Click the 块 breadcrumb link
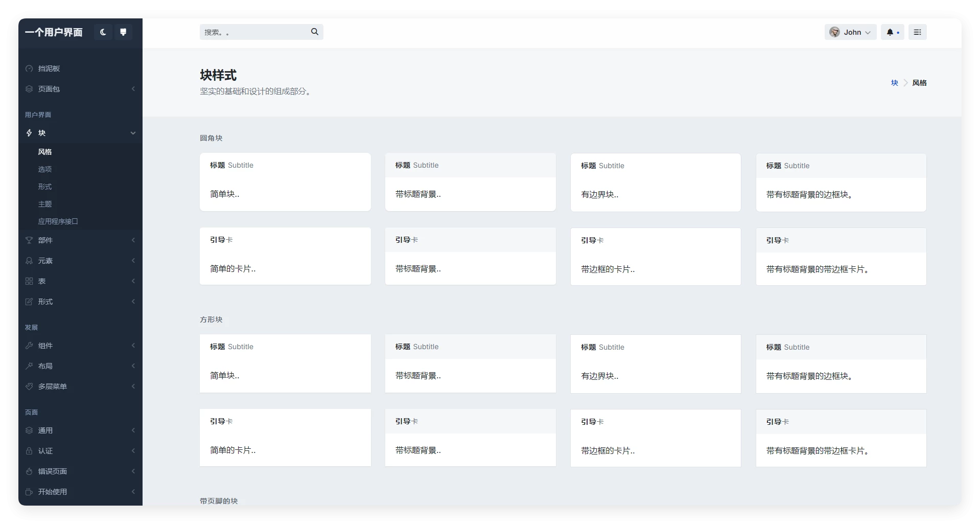Image resolution: width=980 pixels, height=524 pixels. [x=894, y=83]
